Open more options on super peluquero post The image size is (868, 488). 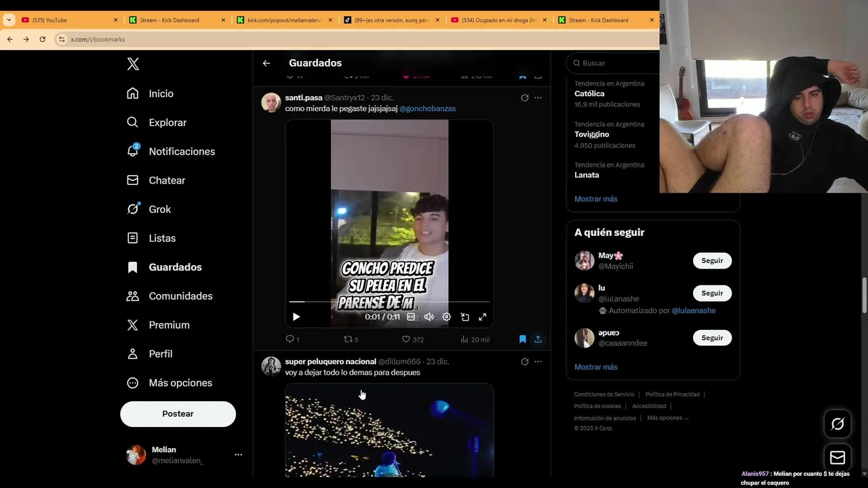tap(538, 361)
